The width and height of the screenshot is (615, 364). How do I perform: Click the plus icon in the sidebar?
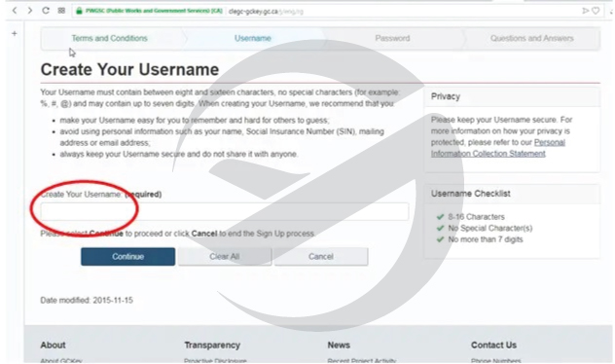[x=15, y=34]
